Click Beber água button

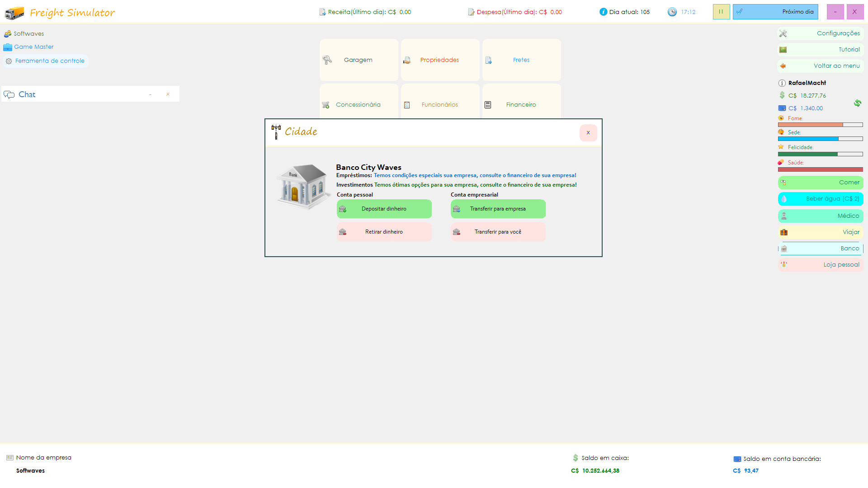(820, 199)
